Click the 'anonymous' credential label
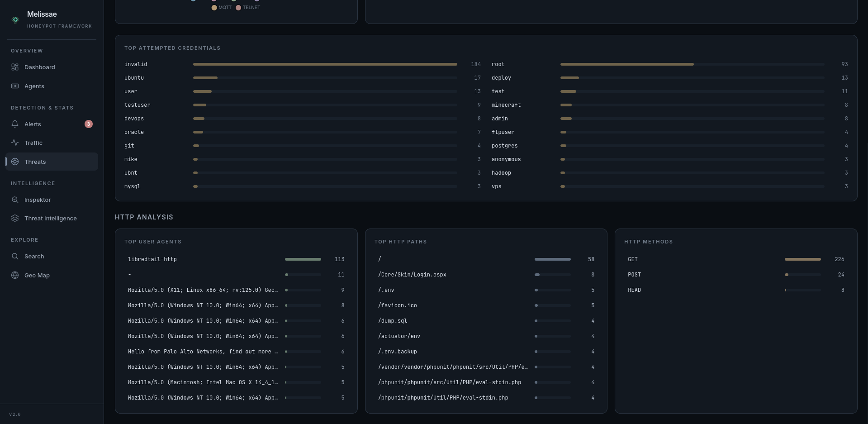The height and width of the screenshot is (424, 868). click(x=506, y=159)
